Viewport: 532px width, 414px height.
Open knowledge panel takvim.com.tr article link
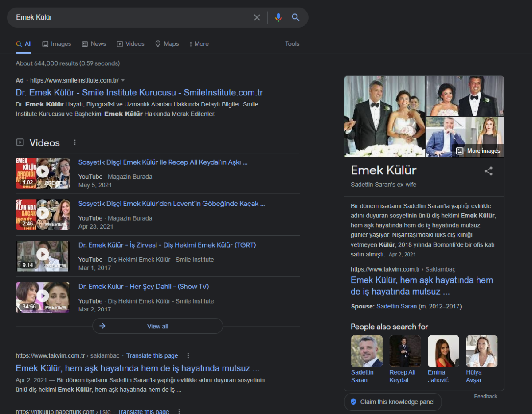coord(422,286)
